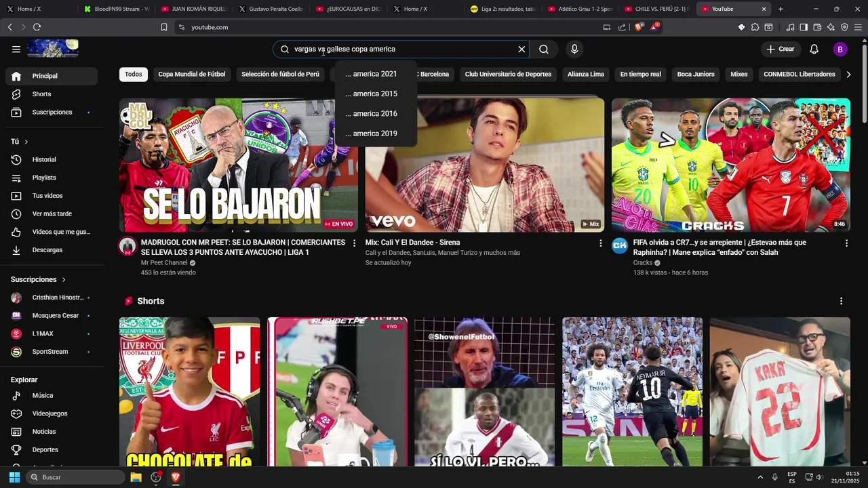This screenshot has width=868, height=488.
Task: Select the En tiempo real chip
Action: point(640,75)
